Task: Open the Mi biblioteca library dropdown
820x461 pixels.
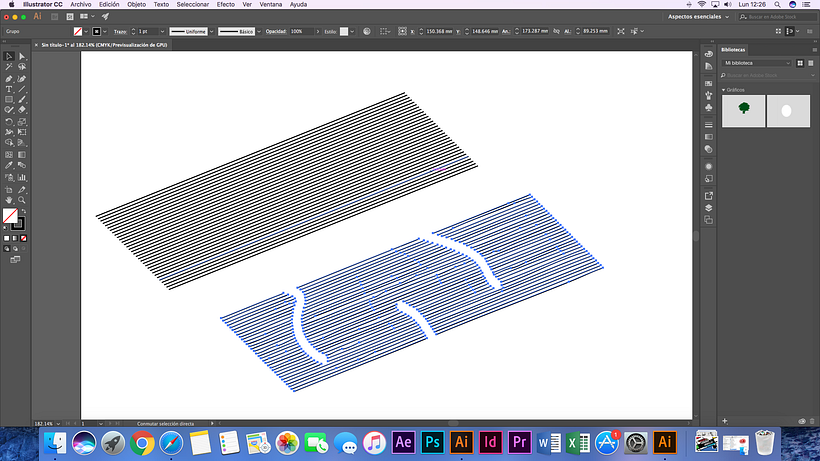Action: point(757,63)
